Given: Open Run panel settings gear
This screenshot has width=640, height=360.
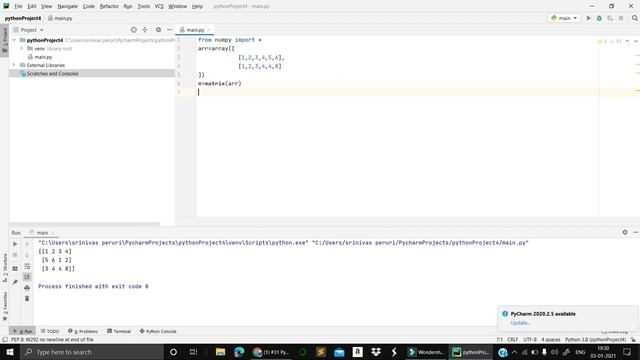Looking at the screenshot, I should coord(625,232).
